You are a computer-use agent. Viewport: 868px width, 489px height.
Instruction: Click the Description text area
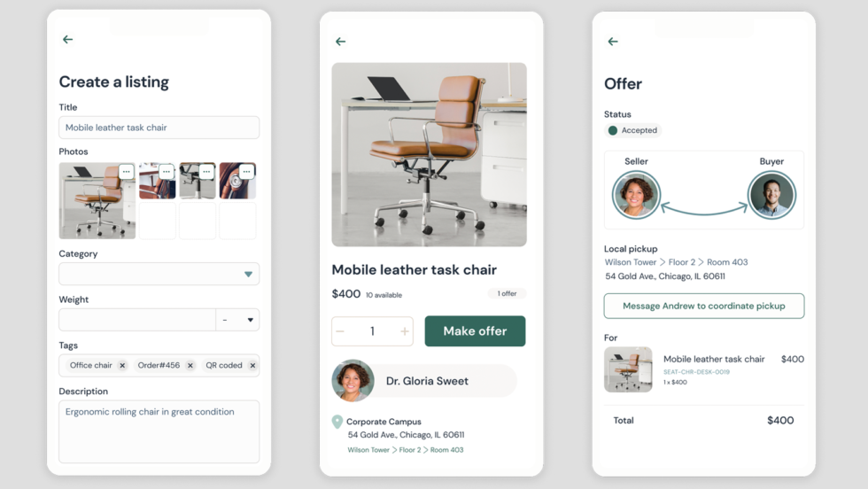pos(159,431)
